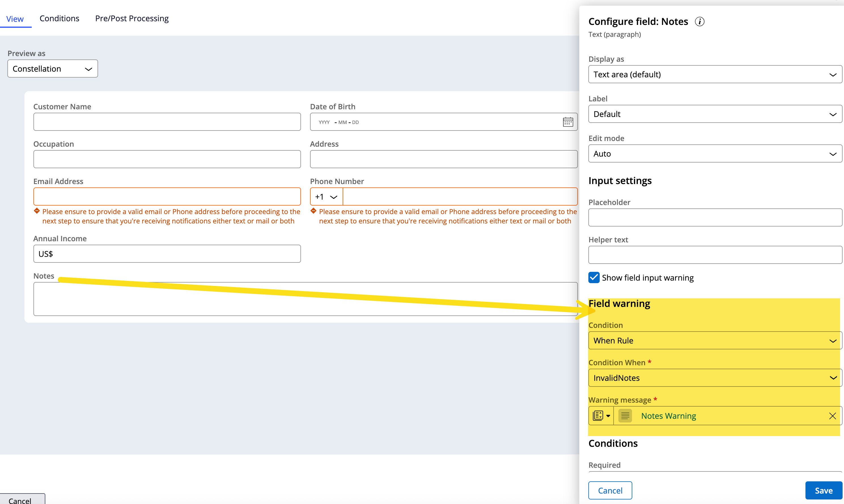Uncheck Show field input warning

594,277
